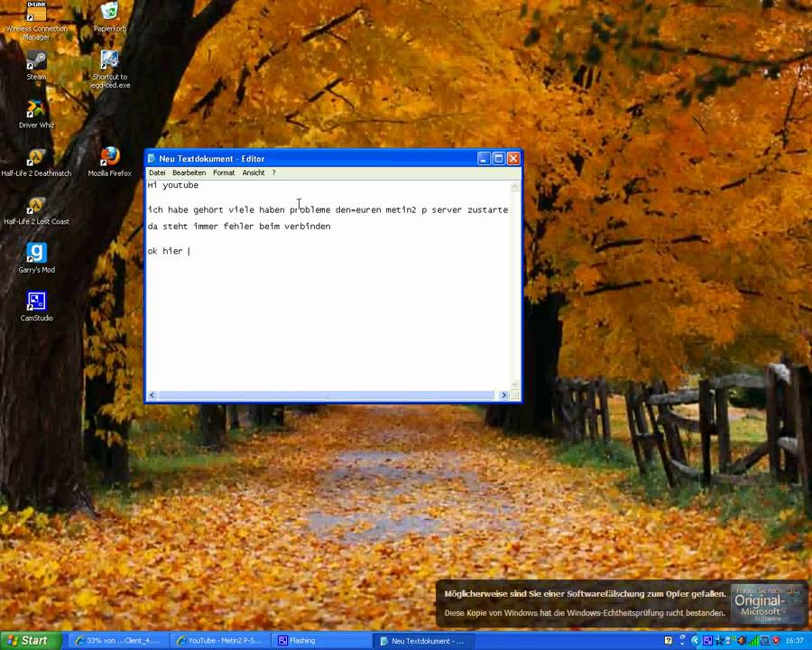Switch to '33% von ...Client_4' download taskbar button
This screenshot has height=650, width=812.
point(118,641)
